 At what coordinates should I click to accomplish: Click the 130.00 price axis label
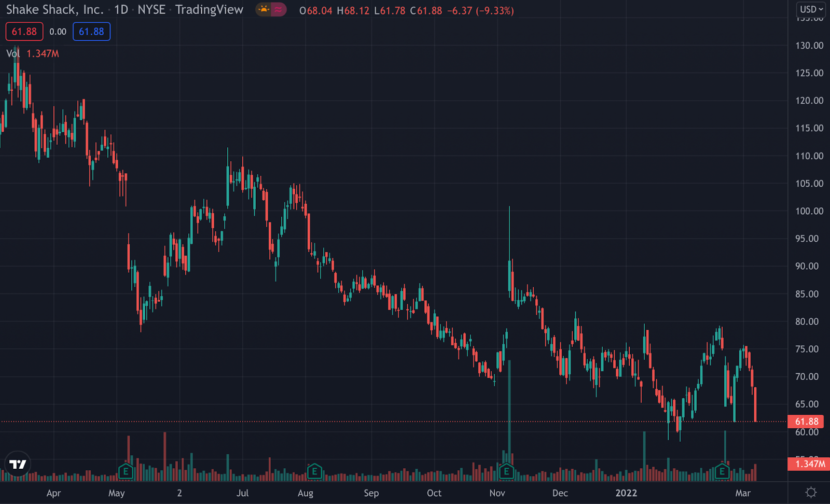point(809,46)
